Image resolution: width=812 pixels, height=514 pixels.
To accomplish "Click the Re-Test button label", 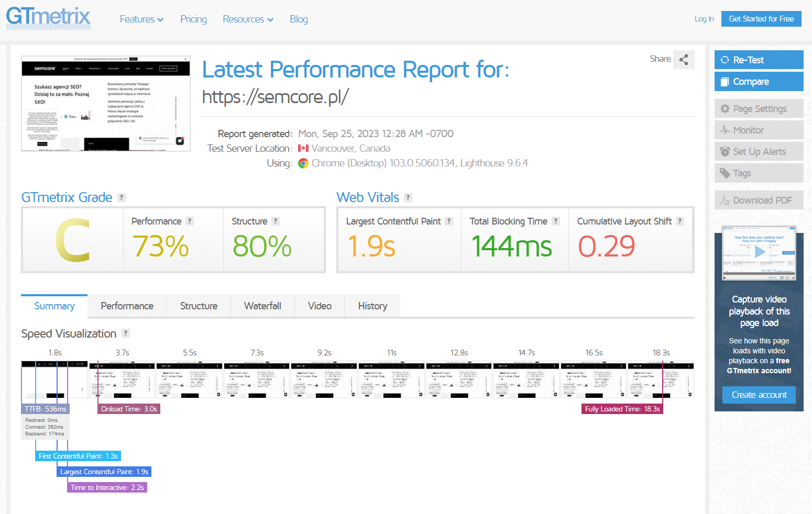I will point(748,60).
